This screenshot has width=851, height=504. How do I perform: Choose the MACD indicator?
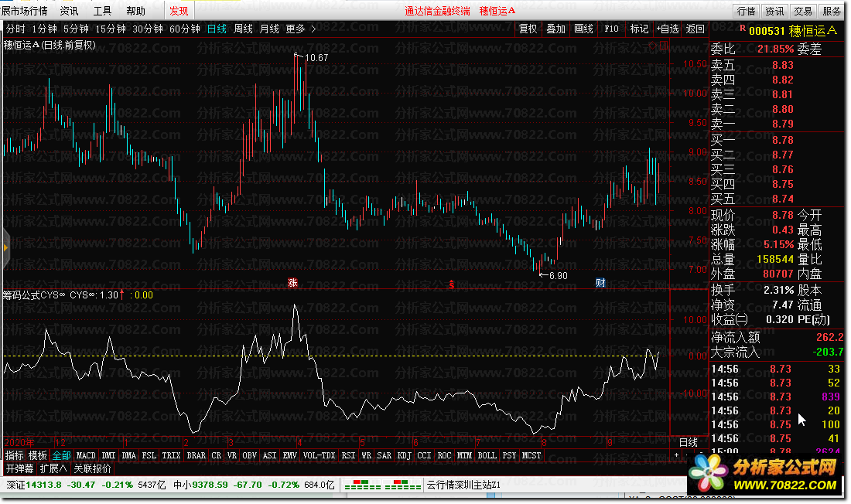point(86,455)
